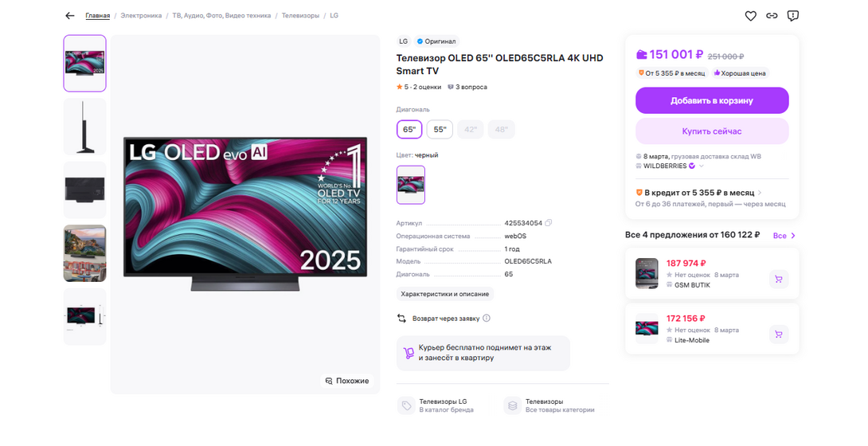Click "Купить сейчас" button
The width and height of the screenshot is (868, 446).
(x=711, y=131)
